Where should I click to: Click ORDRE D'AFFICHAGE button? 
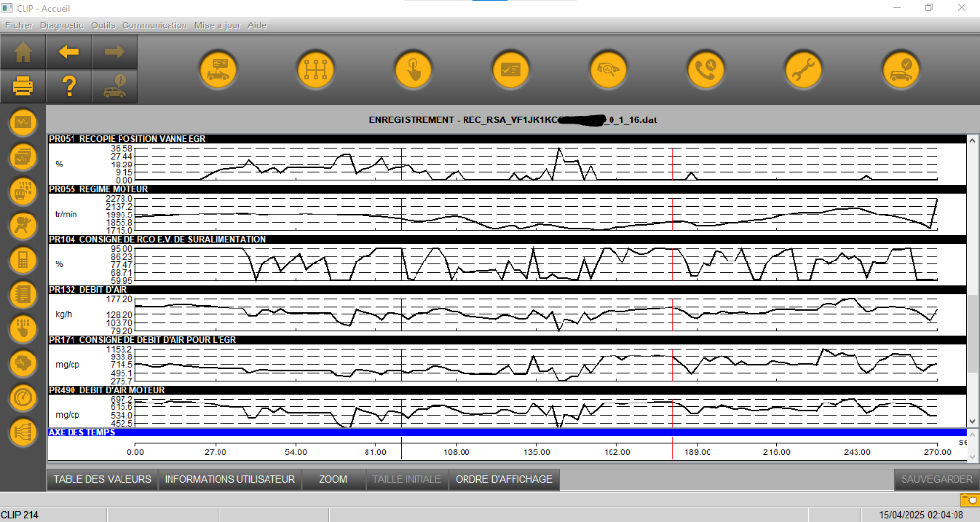point(505,480)
